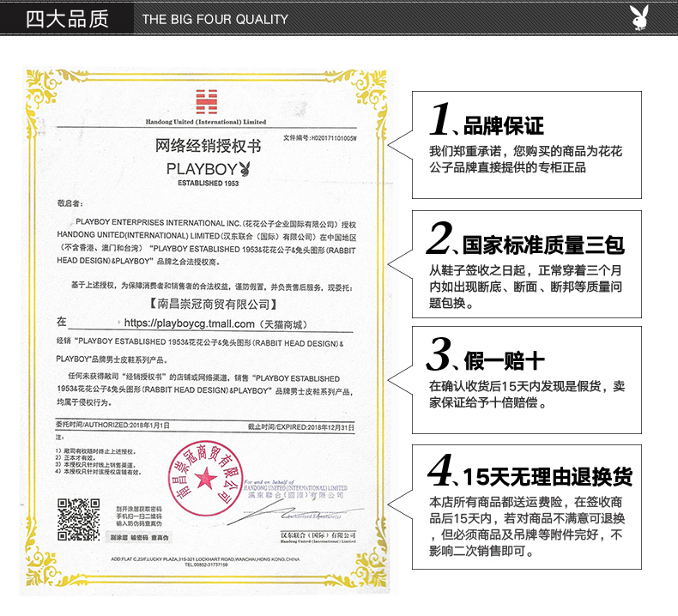
Task: Click 'ESTABLISHED 1953' text
Action: pos(208,184)
